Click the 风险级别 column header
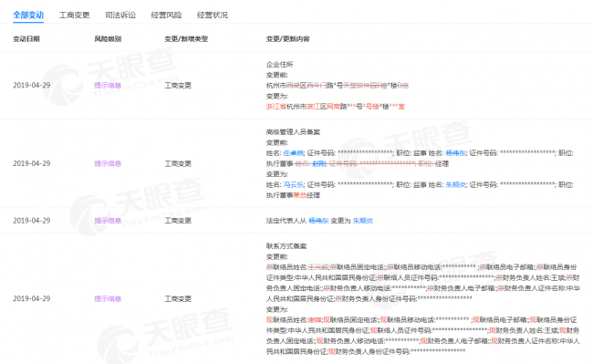Image resolution: width=593 pixels, height=364 pixels. click(108, 39)
